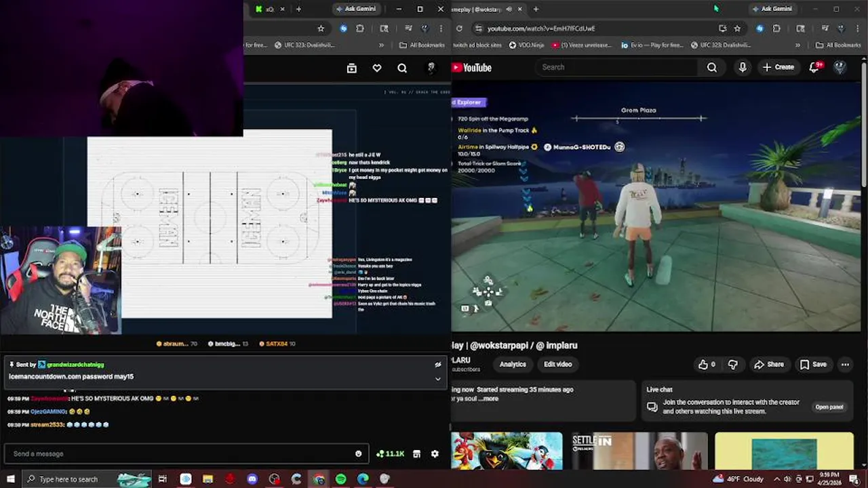Open the Ev.io Play for free bookmark
Screen dimensions: 868x488
click(x=652, y=45)
